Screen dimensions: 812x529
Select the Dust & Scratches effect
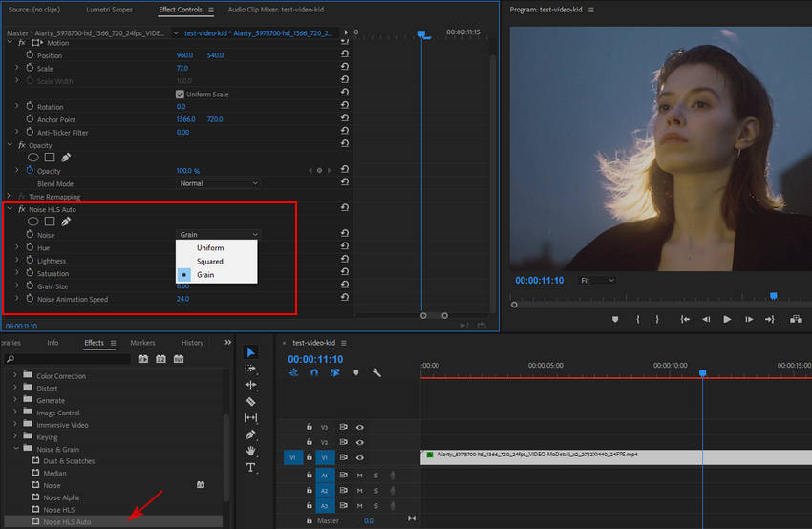click(x=69, y=460)
